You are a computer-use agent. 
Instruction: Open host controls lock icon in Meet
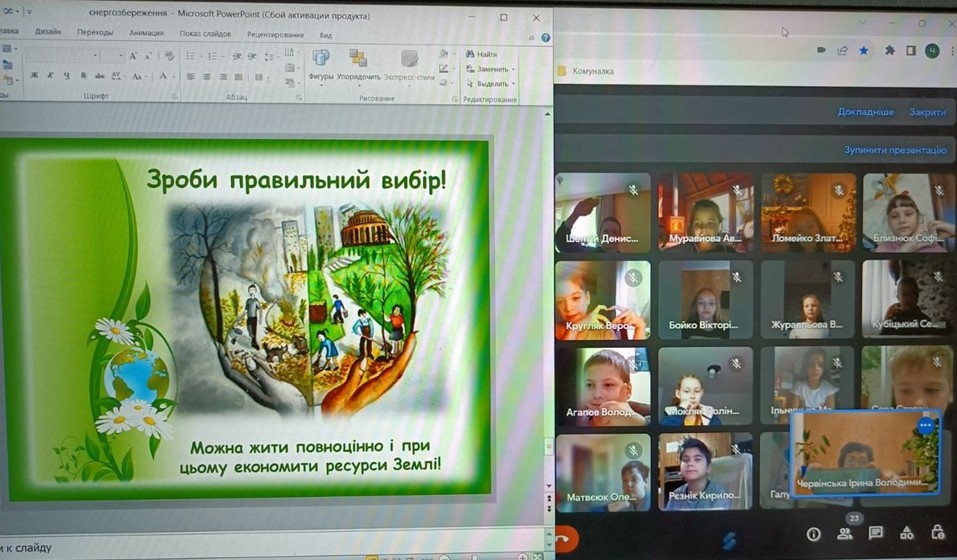click(938, 533)
